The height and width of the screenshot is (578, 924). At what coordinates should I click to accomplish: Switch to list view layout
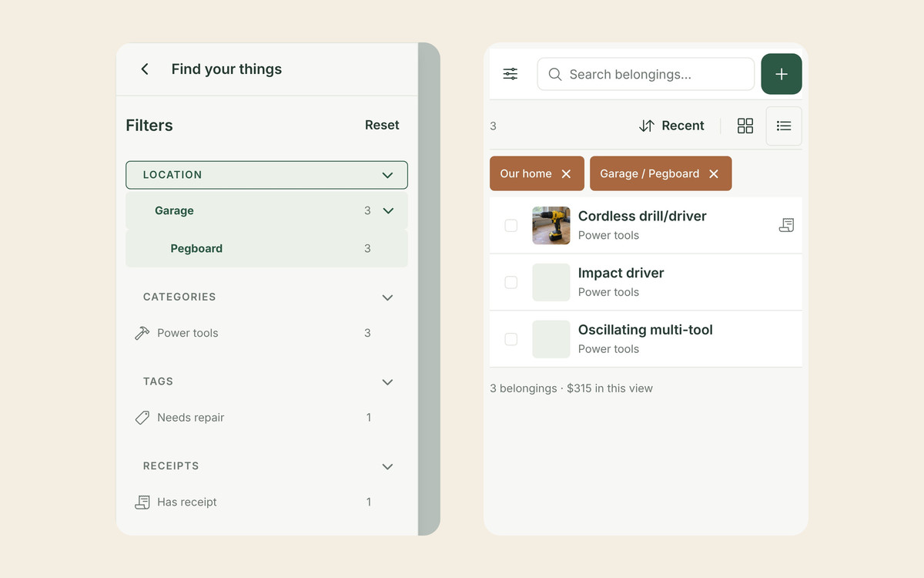point(784,126)
